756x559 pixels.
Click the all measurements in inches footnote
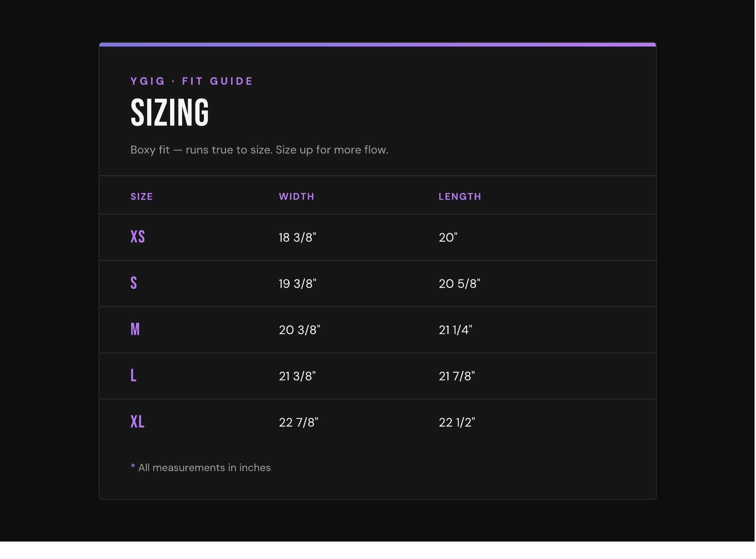point(200,468)
